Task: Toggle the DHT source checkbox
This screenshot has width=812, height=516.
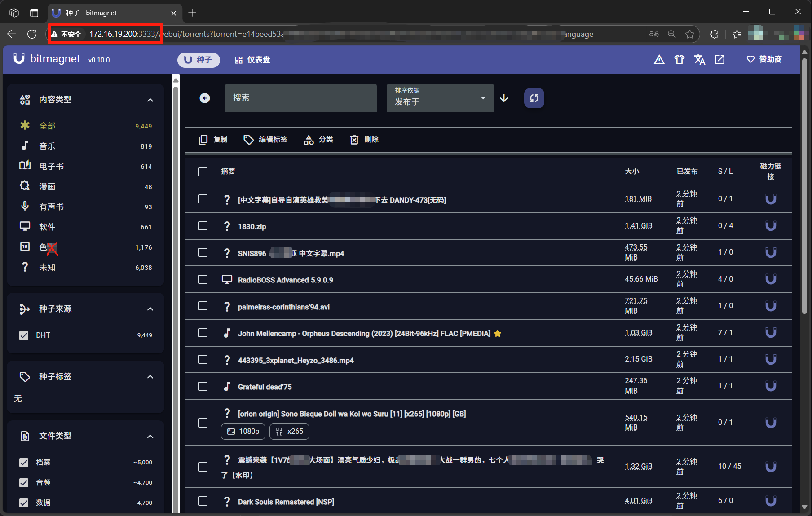Action: pos(24,335)
